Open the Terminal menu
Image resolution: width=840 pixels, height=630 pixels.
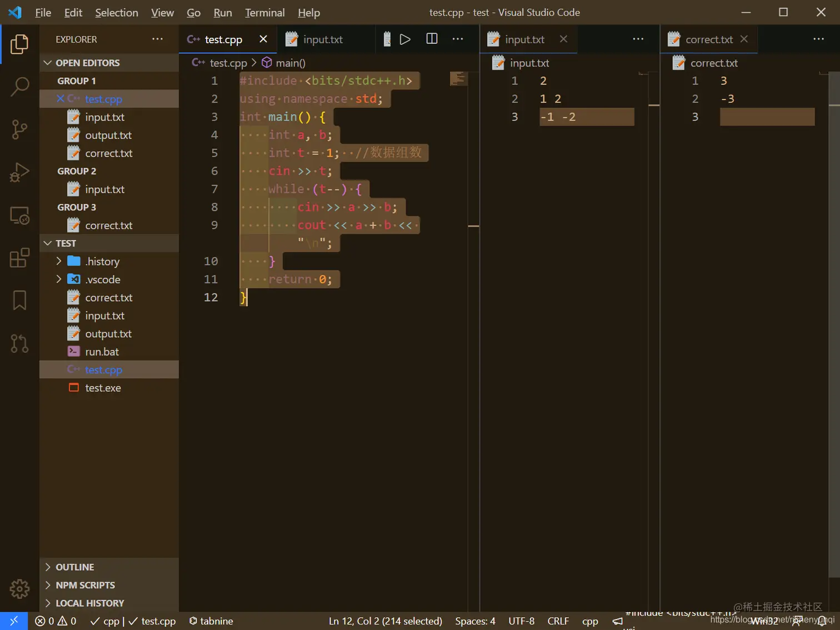tap(264, 12)
